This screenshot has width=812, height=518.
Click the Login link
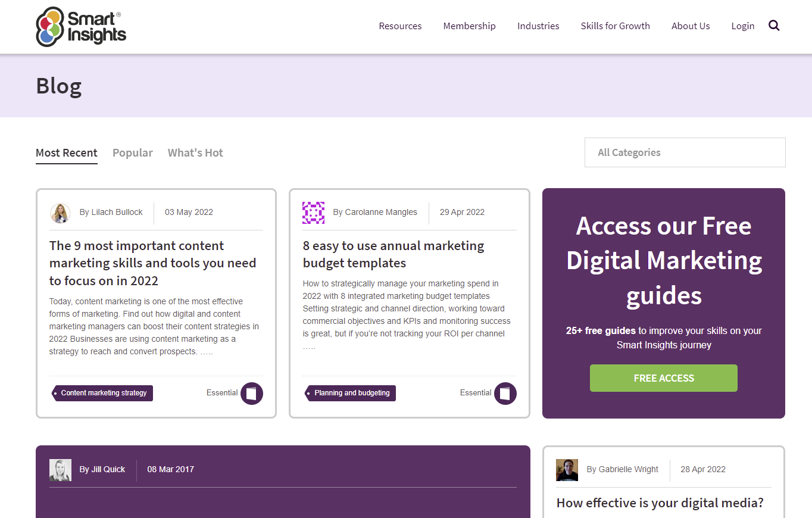[x=743, y=26]
